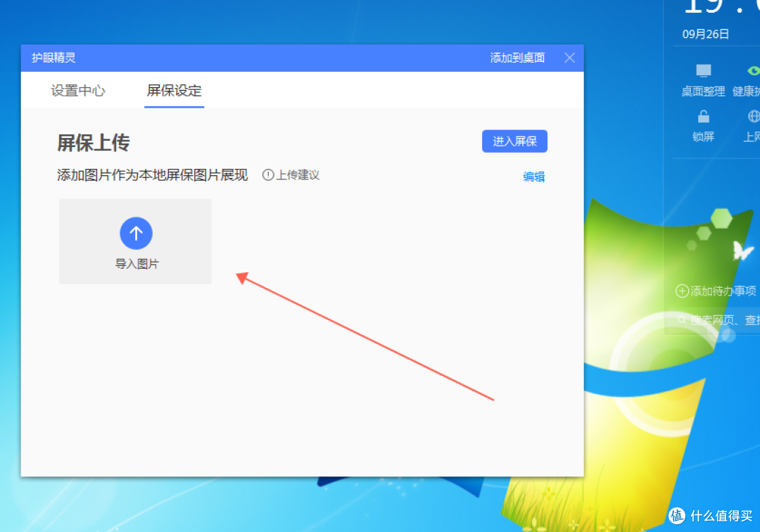Click the 上传建议 info icon
This screenshot has width=760, height=532.
(x=268, y=175)
